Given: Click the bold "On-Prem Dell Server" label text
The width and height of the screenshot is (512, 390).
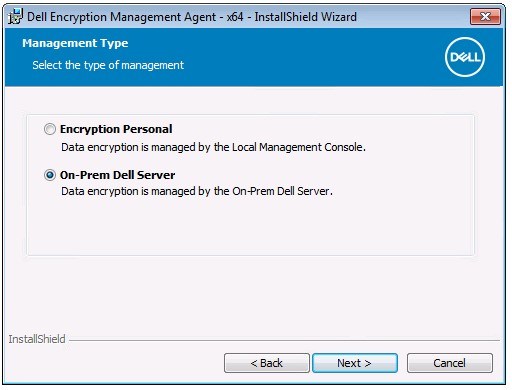Looking at the screenshot, I should [x=117, y=175].
